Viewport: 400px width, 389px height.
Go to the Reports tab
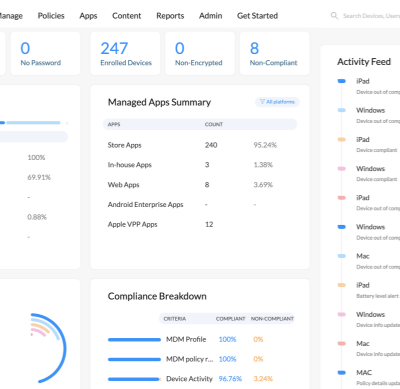pyautogui.click(x=170, y=16)
